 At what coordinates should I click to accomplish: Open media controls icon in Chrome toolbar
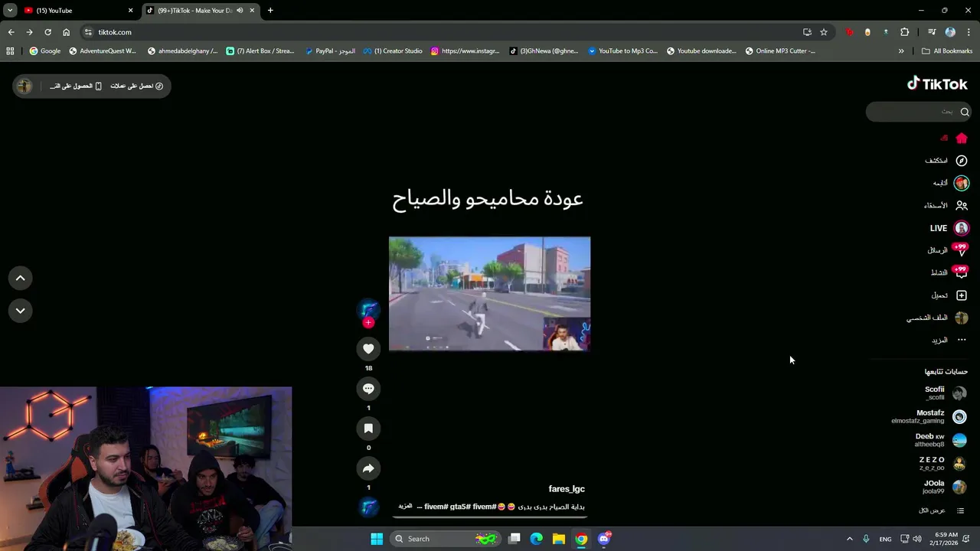tap(932, 32)
